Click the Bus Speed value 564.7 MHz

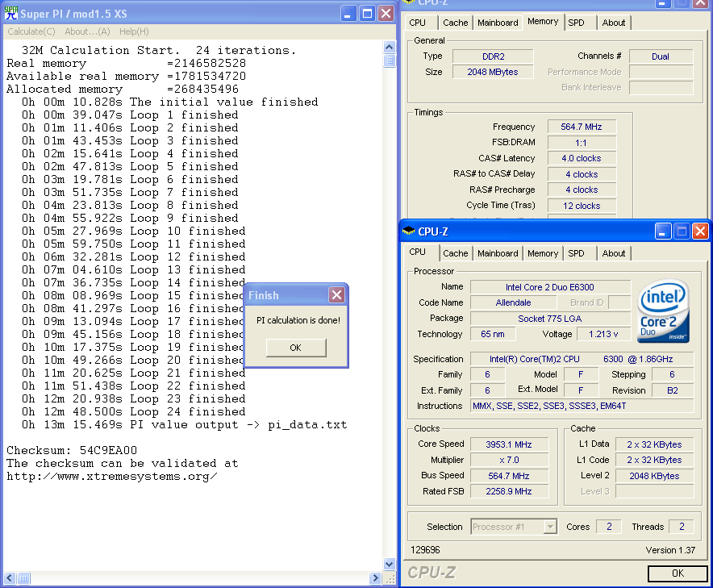point(509,476)
